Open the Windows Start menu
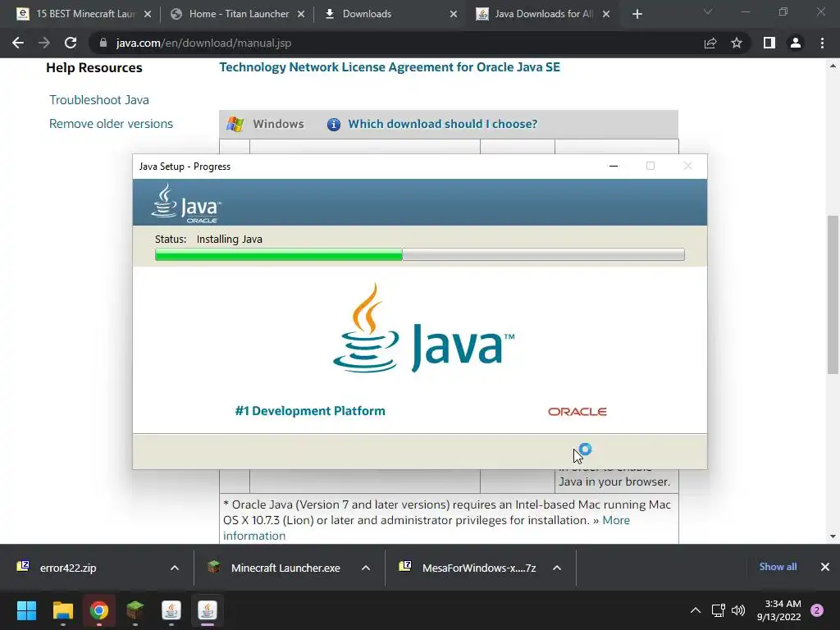Viewport: 840px width, 630px height. (26, 610)
